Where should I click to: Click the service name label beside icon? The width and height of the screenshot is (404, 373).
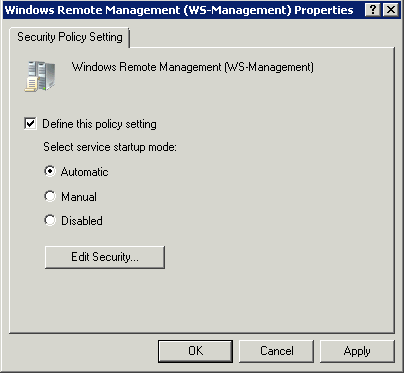(x=193, y=67)
